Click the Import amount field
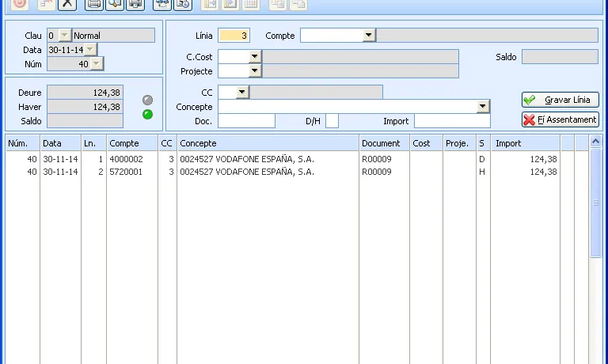Screen dimensions: 608x364 coord(452,121)
